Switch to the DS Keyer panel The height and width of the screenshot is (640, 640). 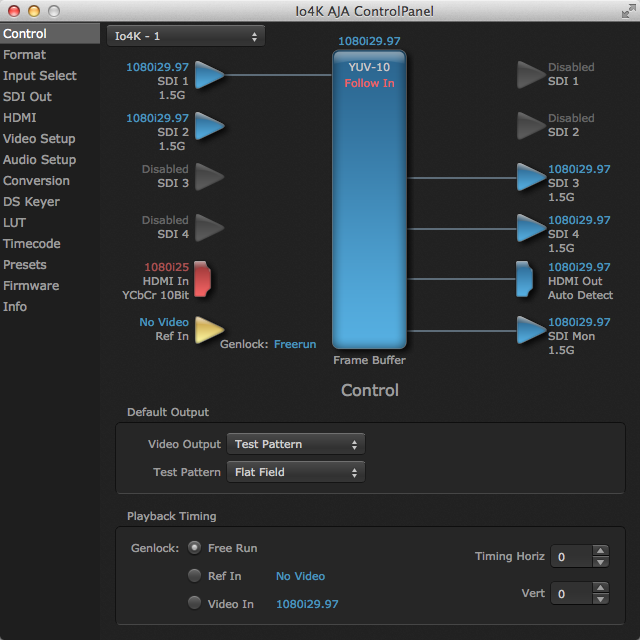pyautogui.click(x=32, y=202)
